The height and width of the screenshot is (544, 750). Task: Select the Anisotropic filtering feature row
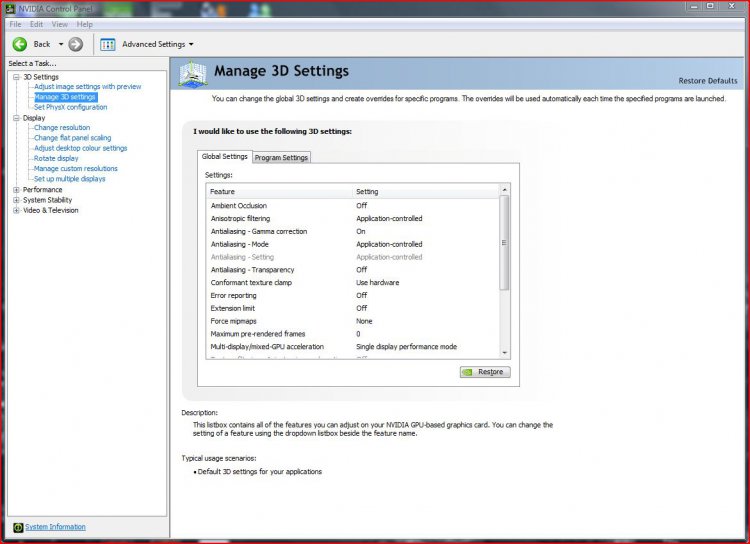tap(353, 219)
